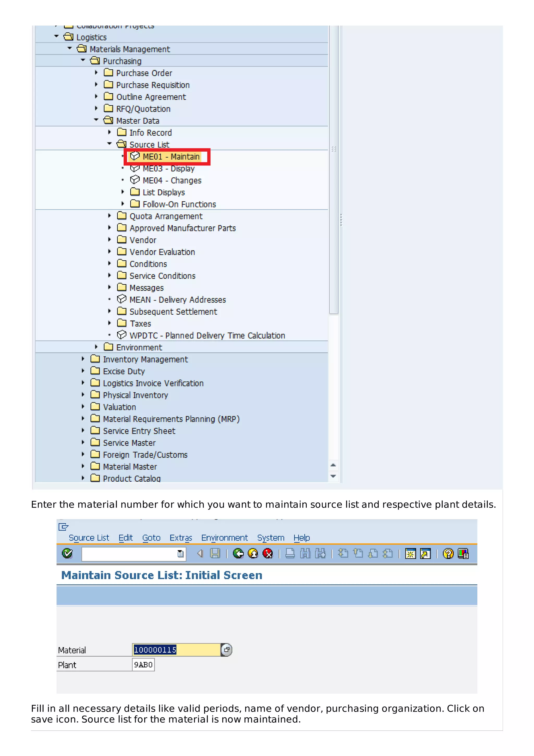
Task: Click the vertical scrollbar thumb of menu tree
Action: click(x=334, y=169)
